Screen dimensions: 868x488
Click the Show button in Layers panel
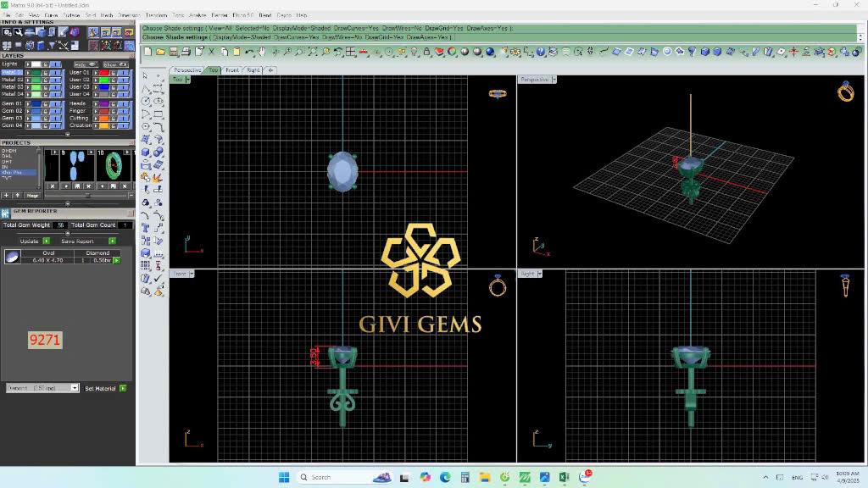coord(115,64)
